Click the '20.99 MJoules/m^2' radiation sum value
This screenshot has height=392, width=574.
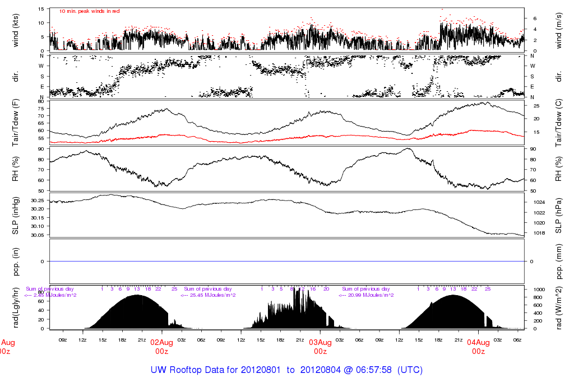[x=371, y=295]
